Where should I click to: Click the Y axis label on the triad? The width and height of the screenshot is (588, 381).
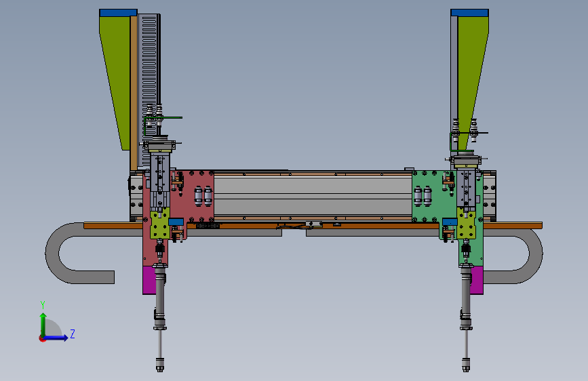click(x=43, y=305)
